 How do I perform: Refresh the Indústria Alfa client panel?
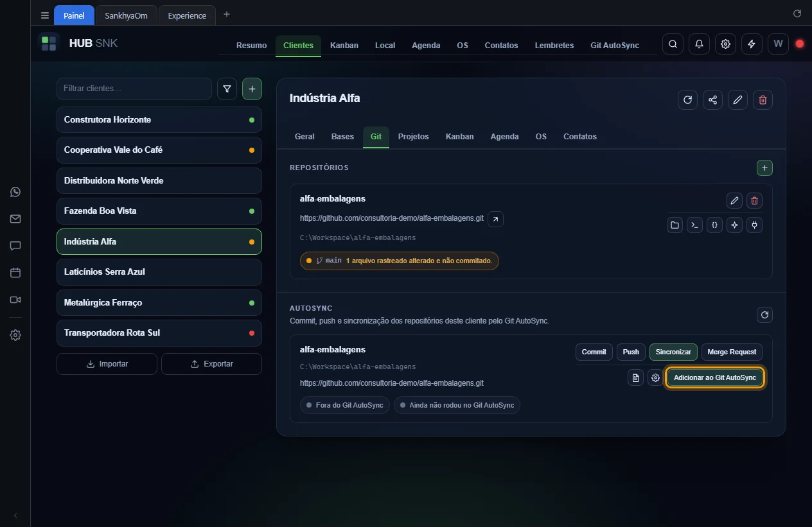click(x=687, y=99)
